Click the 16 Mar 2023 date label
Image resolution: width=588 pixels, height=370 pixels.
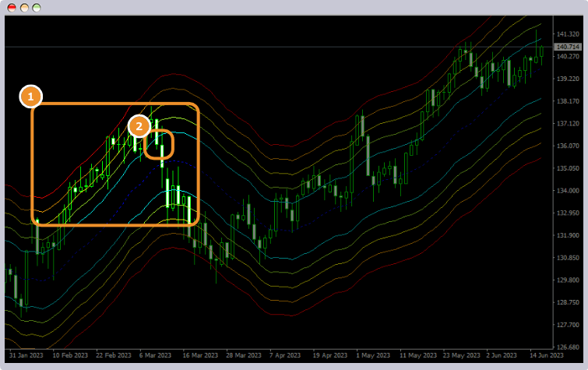coord(200,355)
